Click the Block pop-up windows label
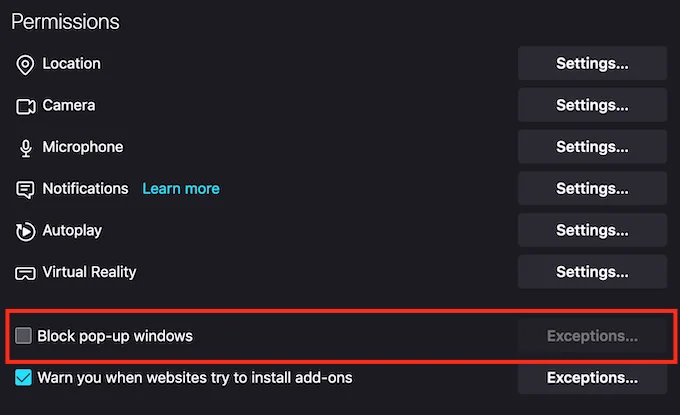 pos(115,336)
